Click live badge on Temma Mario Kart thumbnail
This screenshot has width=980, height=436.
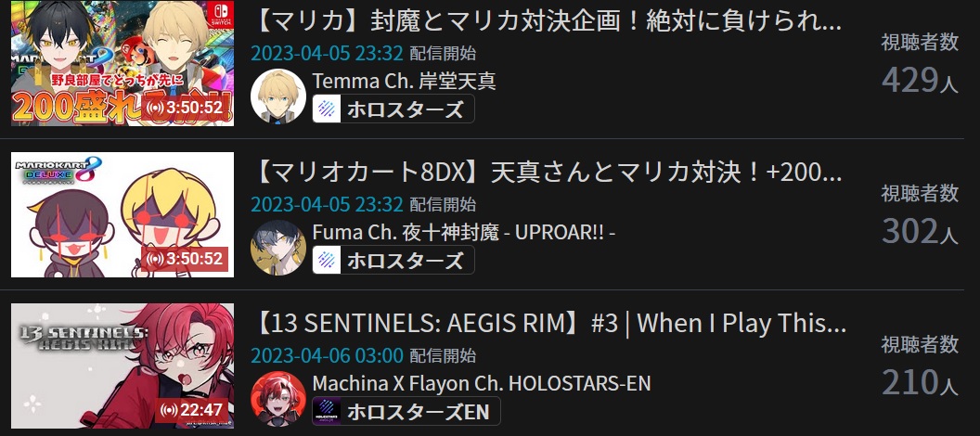click(x=184, y=108)
